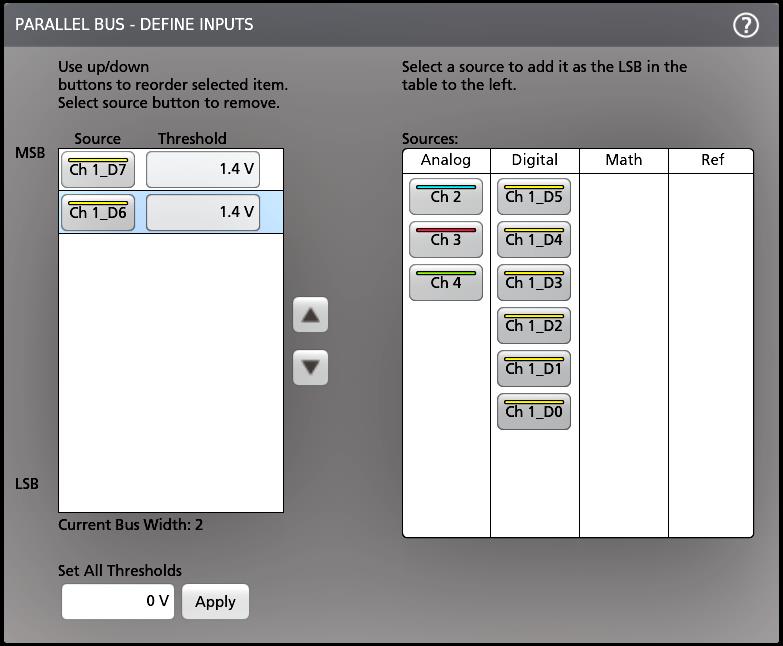Click the Apply button
Image resolution: width=783 pixels, height=646 pixels.
pyautogui.click(x=215, y=601)
